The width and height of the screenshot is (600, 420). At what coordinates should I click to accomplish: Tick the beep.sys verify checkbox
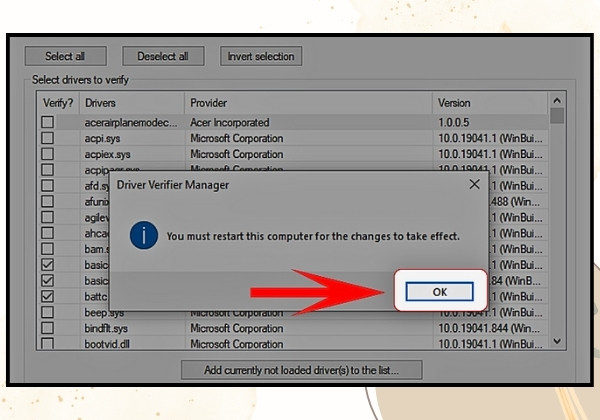click(47, 312)
